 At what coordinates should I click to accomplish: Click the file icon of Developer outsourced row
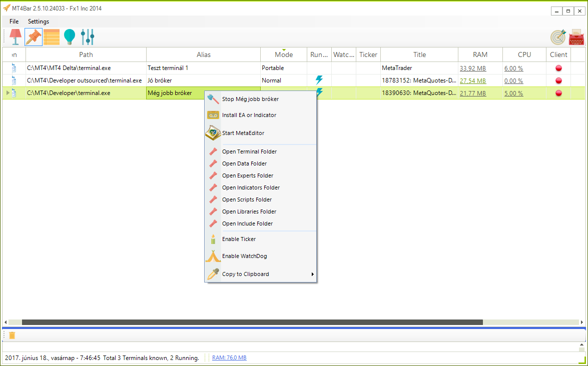tap(14, 80)
